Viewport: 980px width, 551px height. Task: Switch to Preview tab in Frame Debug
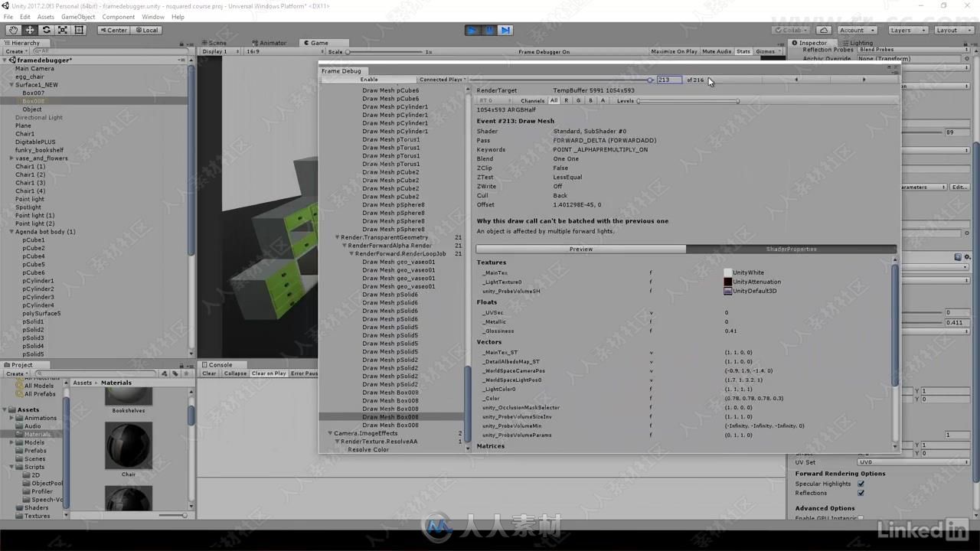pyautogui.click(x=581, y=249)
